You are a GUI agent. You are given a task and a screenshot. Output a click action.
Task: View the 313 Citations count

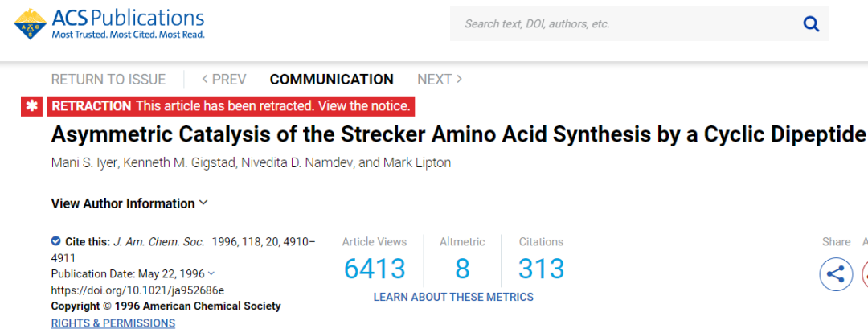542,269
